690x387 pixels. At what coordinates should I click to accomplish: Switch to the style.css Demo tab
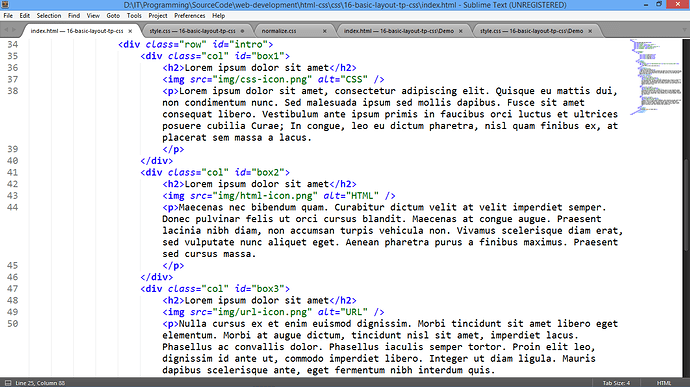(531, 31)
